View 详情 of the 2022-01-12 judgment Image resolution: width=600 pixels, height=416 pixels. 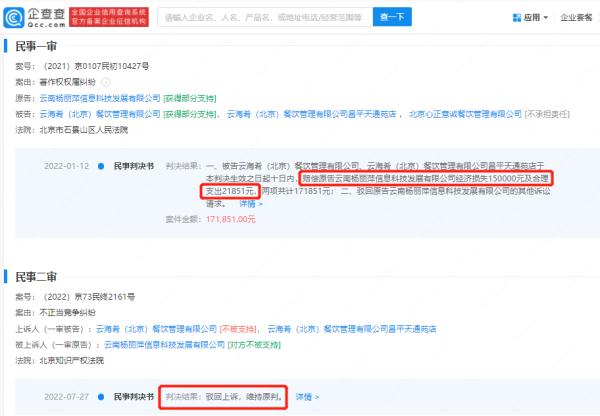coord(251,204)
